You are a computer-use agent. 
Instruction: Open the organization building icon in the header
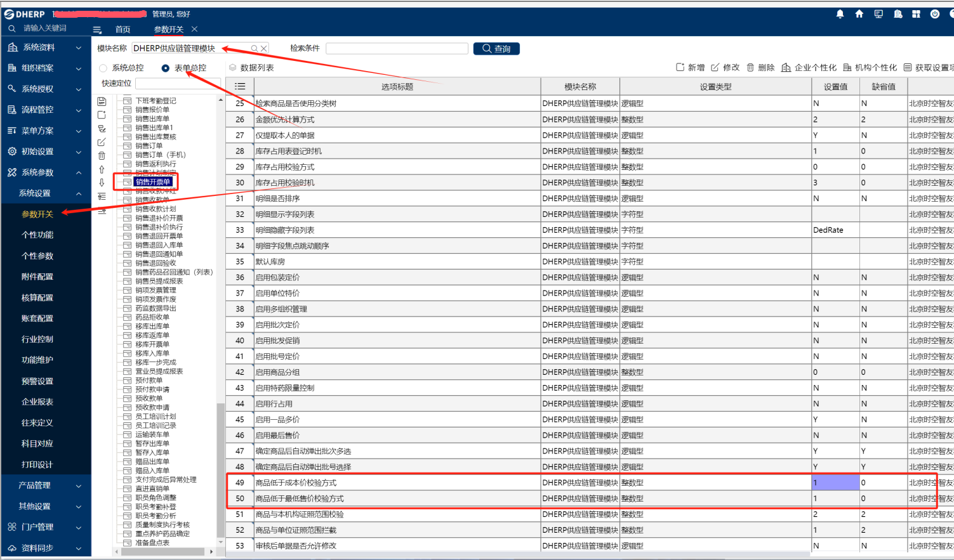pos(898,14)
